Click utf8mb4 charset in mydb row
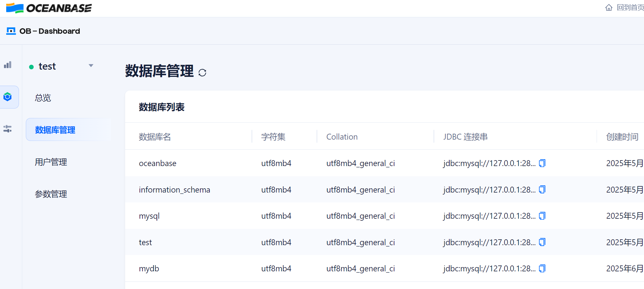Screen dimensions: 644x289 coord(276,268)
